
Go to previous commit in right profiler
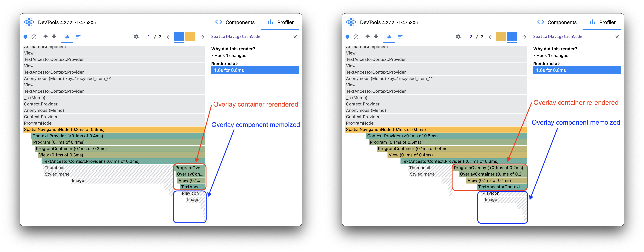coord(490,37)
